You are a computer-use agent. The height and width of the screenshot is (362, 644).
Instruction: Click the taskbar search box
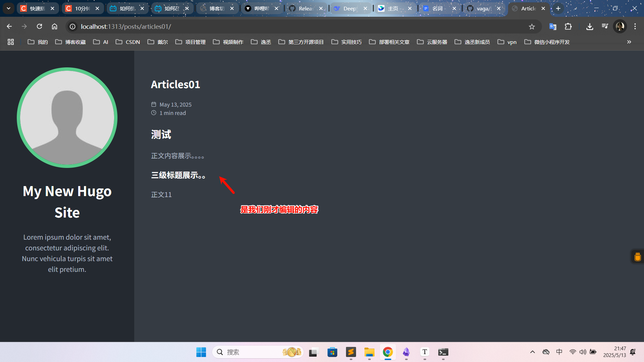click(258, 352)
